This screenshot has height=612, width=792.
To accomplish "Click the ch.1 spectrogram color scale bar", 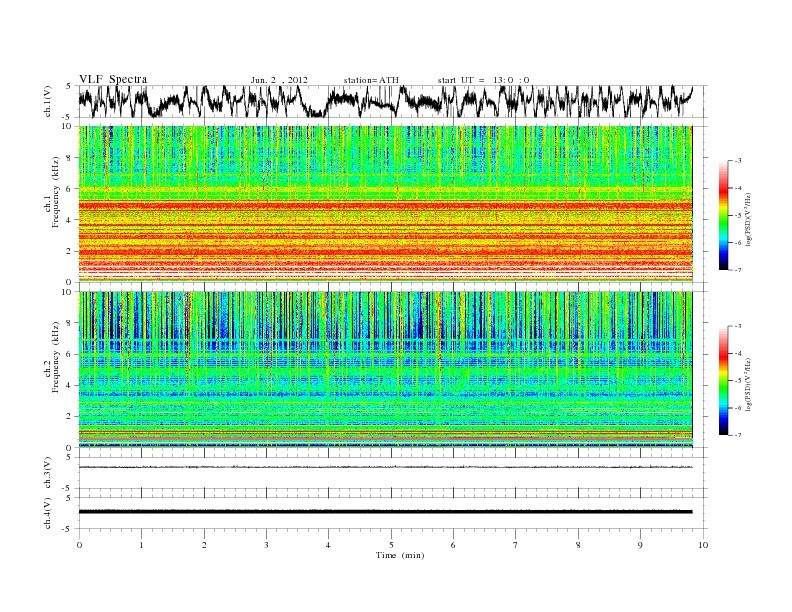I will pos(723,215).
